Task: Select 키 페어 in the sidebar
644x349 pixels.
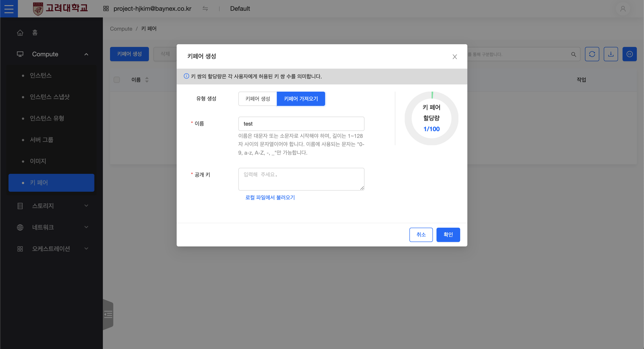Action: tap(51, 183)
